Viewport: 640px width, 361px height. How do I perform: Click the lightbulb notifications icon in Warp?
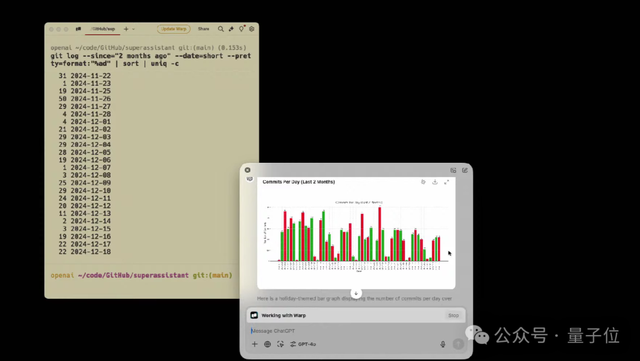coord(242,29)
